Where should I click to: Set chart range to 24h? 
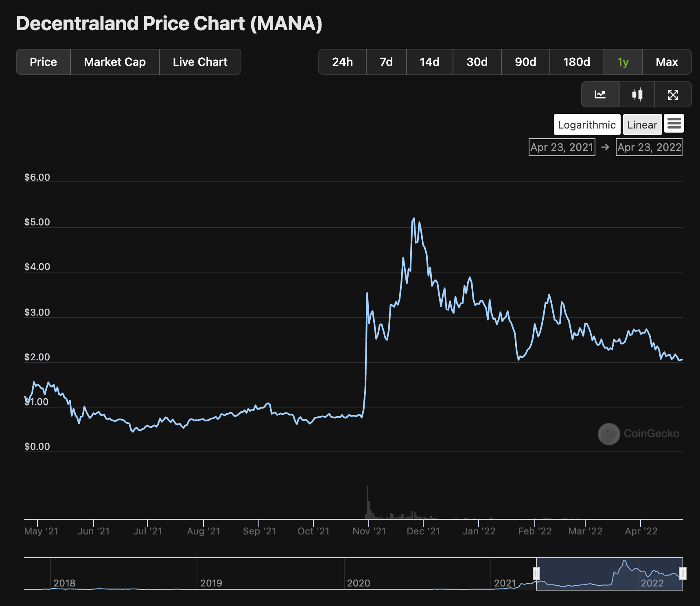(342, 62)
